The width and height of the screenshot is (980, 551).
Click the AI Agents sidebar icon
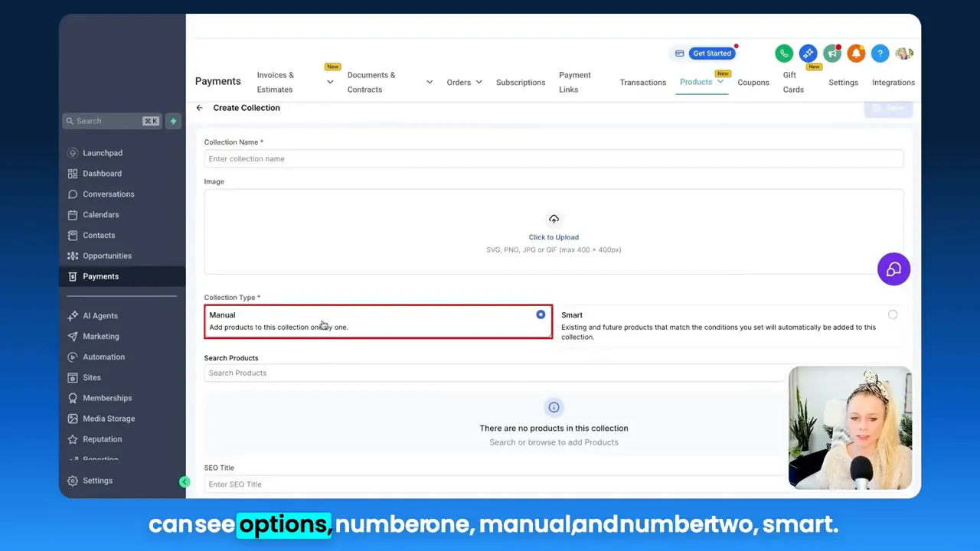point(73,316)
